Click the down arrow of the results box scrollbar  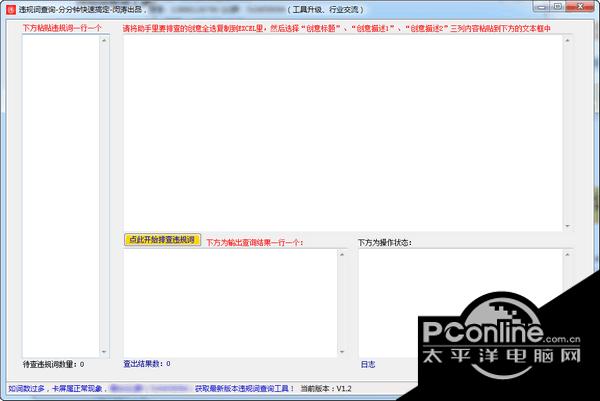[342, 352]
